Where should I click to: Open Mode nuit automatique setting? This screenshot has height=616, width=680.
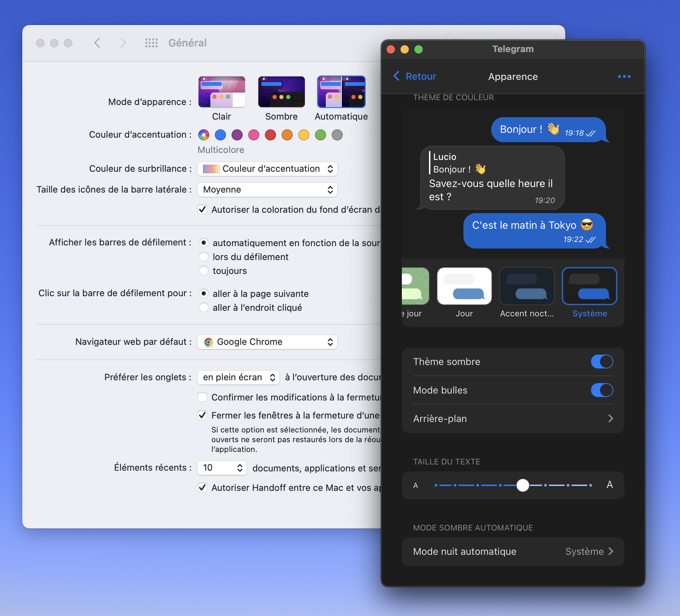[x=513, y=552]
